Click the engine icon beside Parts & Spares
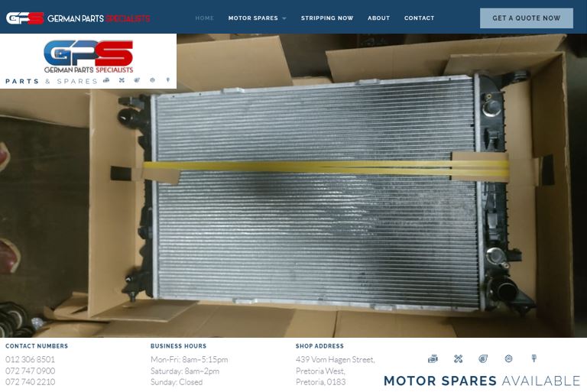 point(106,80)
